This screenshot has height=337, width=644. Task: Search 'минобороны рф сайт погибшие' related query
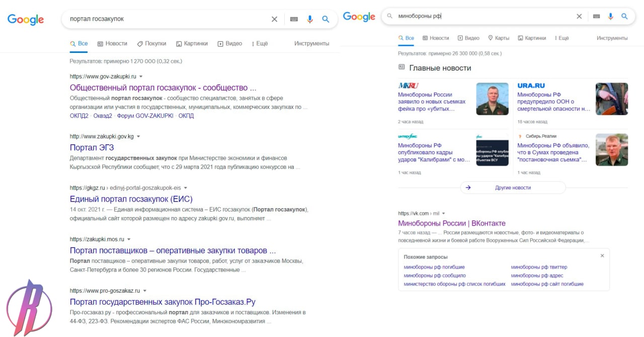click(547, 284)
